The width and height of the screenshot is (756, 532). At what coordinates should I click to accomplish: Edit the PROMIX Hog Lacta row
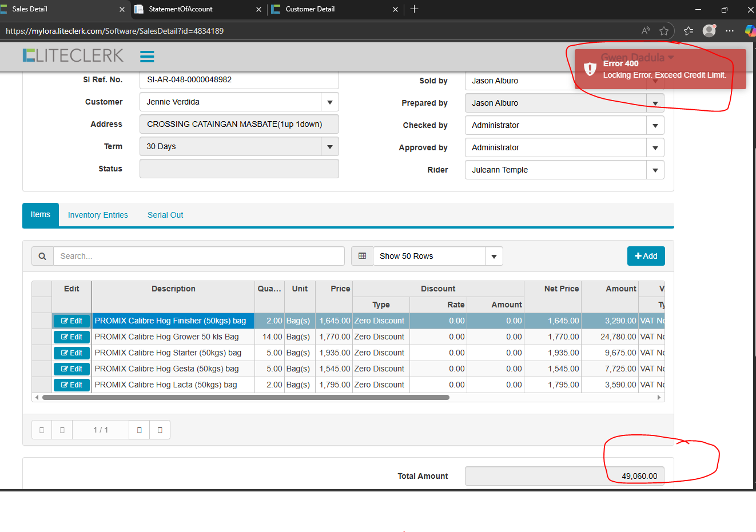point(71,385)
